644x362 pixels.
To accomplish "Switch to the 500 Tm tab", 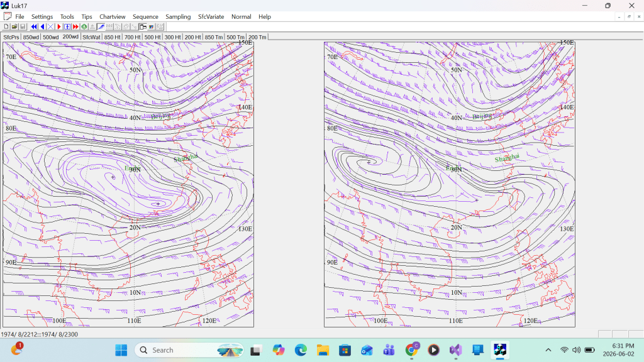I will pos(235,37).
